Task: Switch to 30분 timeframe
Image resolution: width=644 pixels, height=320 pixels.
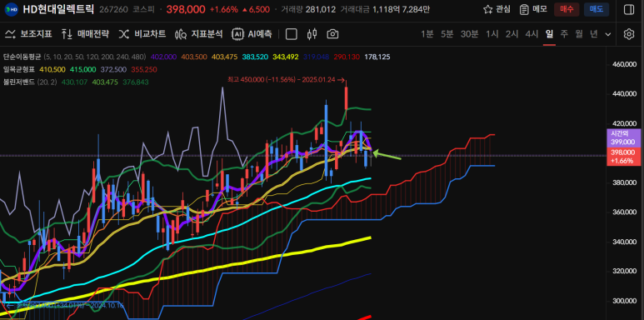Action: click(469, 34)
